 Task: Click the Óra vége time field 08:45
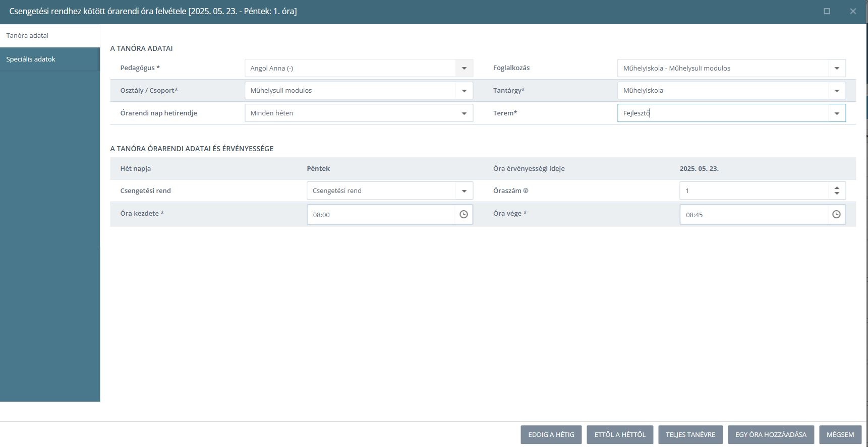754,215
